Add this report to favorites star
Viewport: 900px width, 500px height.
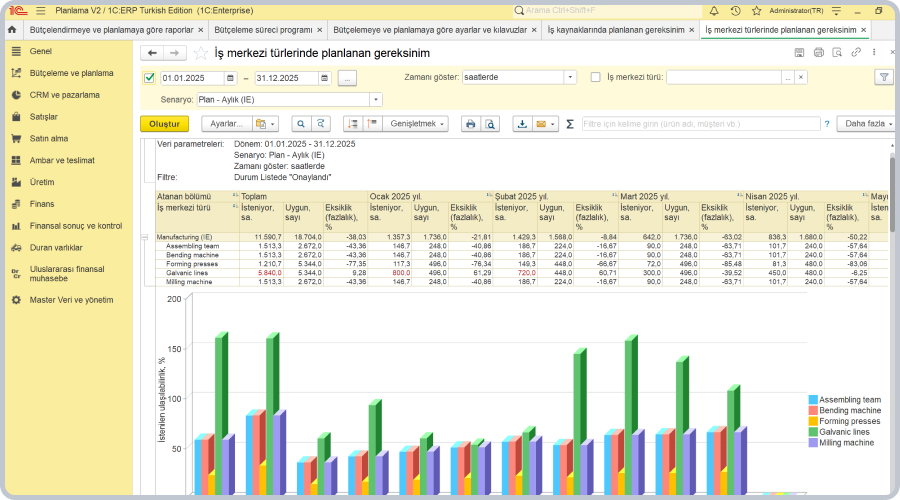(x=200, y=53)
